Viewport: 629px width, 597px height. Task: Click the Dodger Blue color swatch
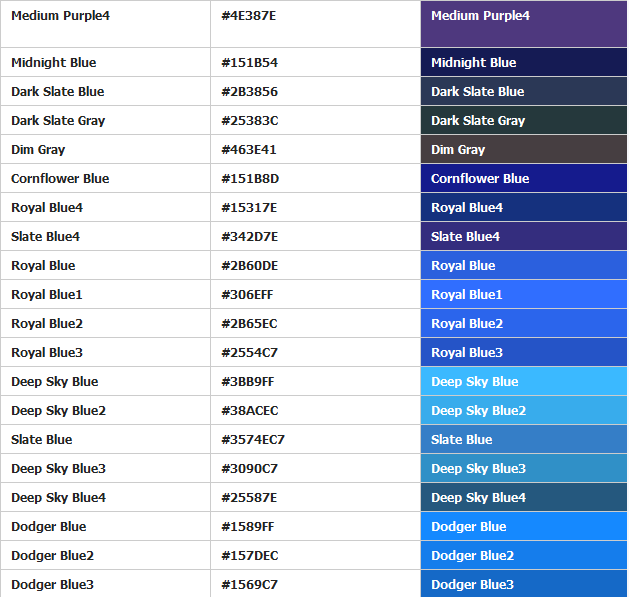[523, 526]
